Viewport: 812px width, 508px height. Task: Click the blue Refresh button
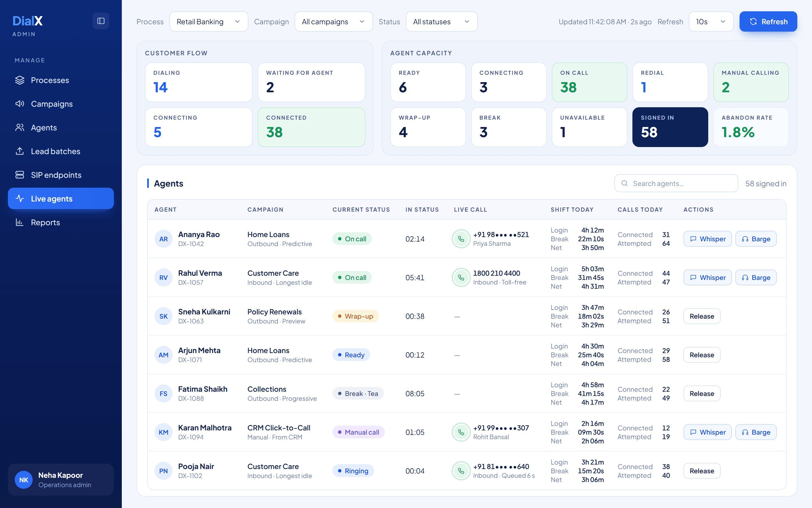click(768, 21)
